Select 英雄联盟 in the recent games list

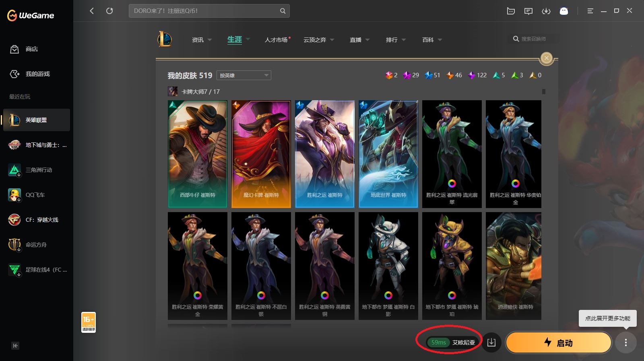(37, 120)
